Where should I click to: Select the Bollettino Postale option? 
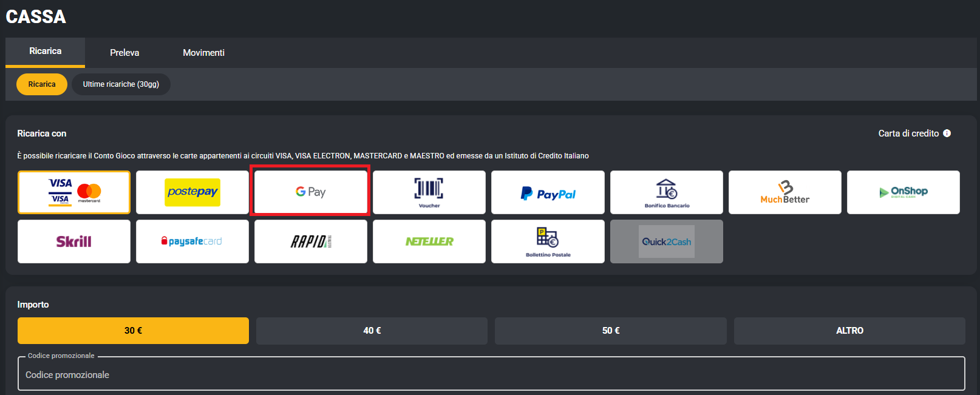548,241
